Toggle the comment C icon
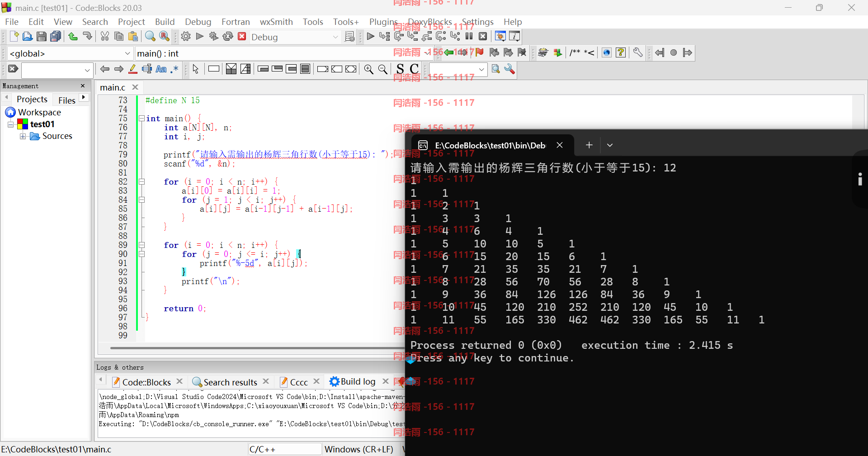Viewport: 868px width, 456px height. pos(414,69)
